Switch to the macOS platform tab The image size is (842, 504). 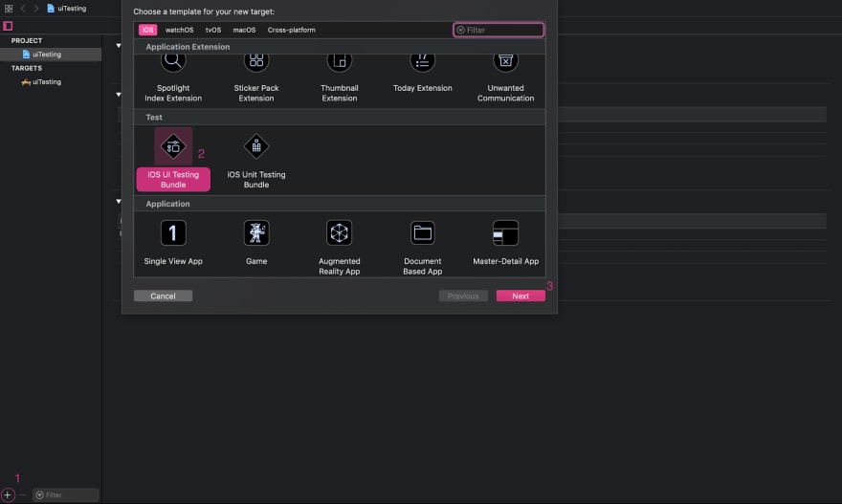click(x=244, y=30)
